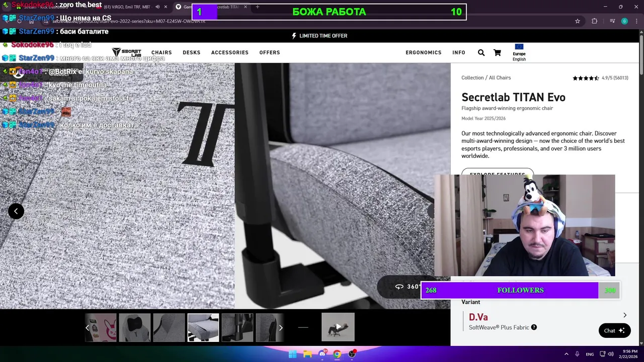Screen dimensions: 644x362
Task: Click the LIMITED TIME OFFER banner
Action: [319, 36]
